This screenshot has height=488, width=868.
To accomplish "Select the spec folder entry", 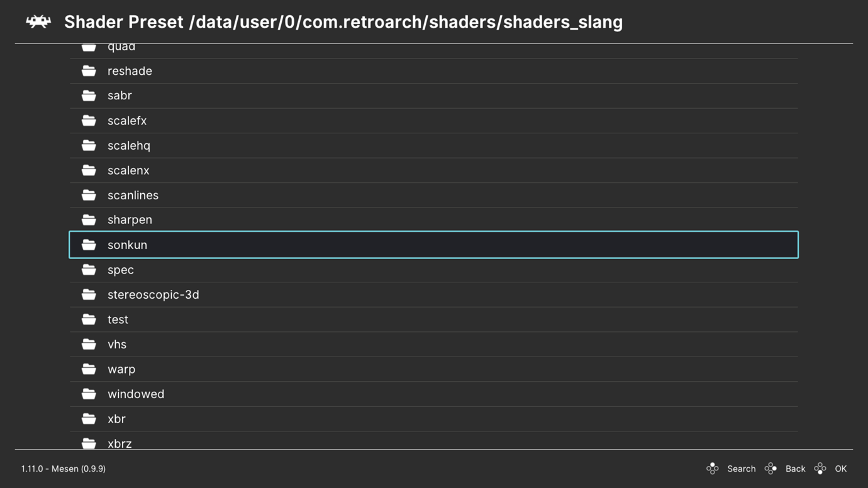I will (121, 270).
